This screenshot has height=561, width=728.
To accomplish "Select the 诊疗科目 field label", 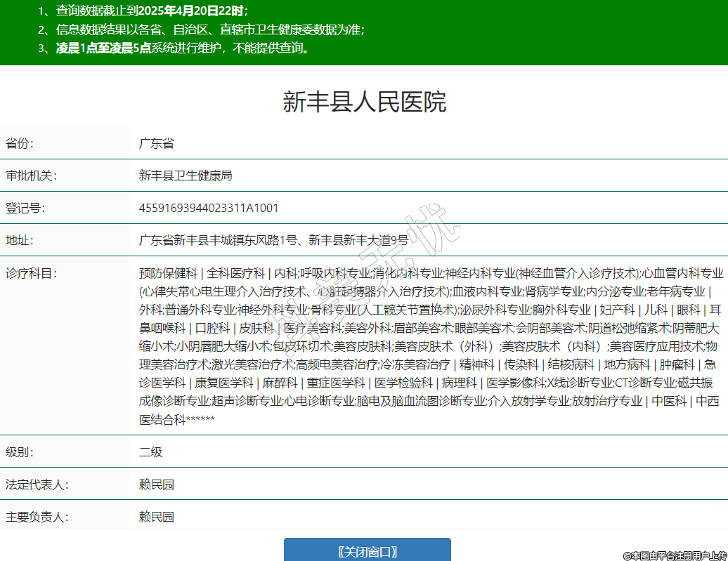I will click(31, 273).
